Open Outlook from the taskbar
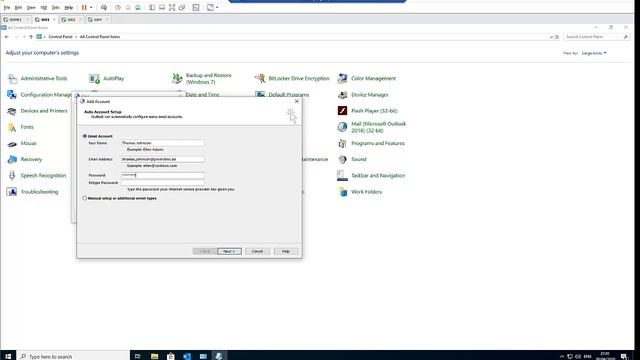 click(x=187, y=356)
